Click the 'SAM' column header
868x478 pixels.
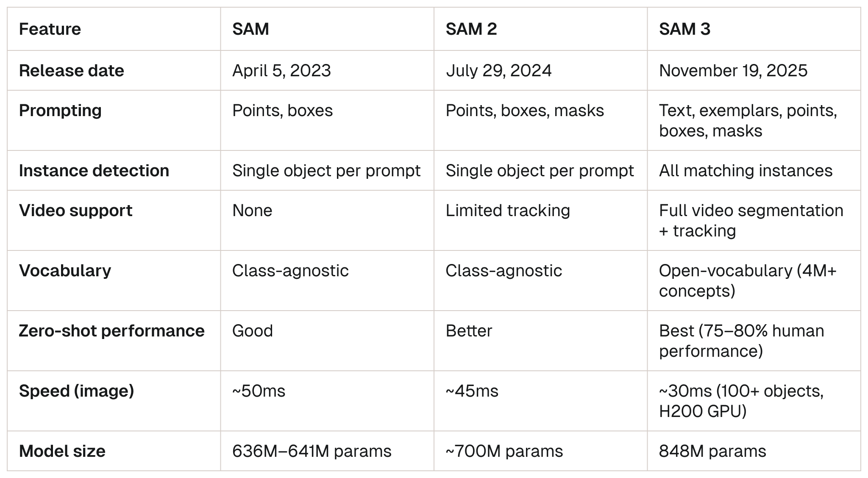click(x=250, y=29)
